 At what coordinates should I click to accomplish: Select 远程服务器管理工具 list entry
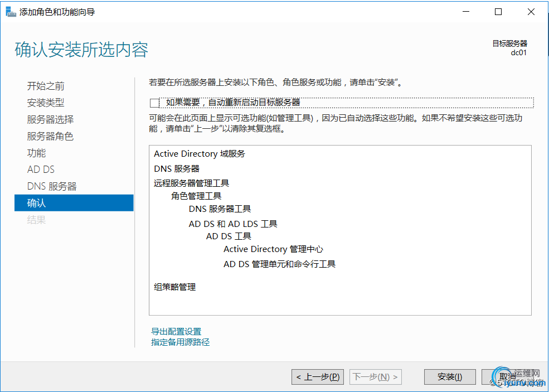[192, 183]
